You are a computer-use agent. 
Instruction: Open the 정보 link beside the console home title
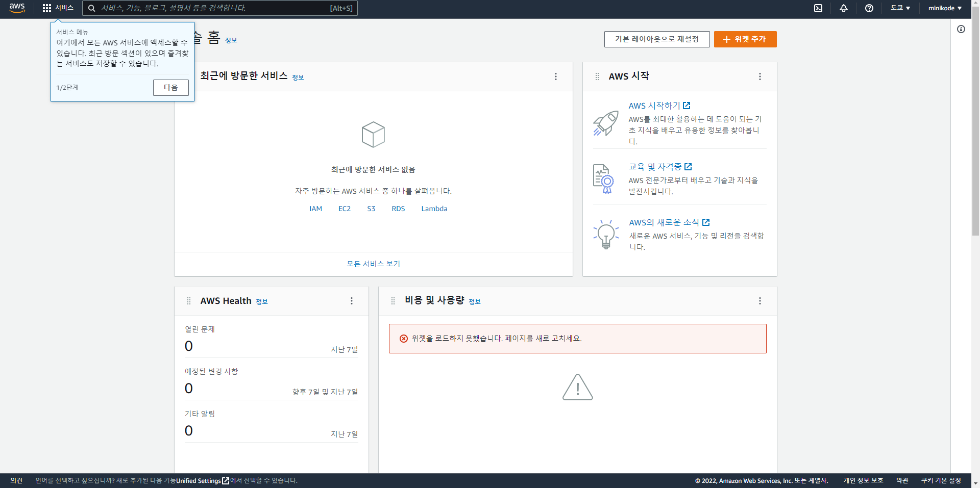(x=231, y=40)
